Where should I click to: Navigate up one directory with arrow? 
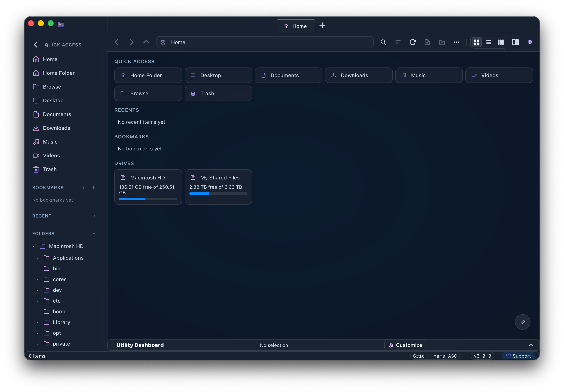(x=146, y=42)
